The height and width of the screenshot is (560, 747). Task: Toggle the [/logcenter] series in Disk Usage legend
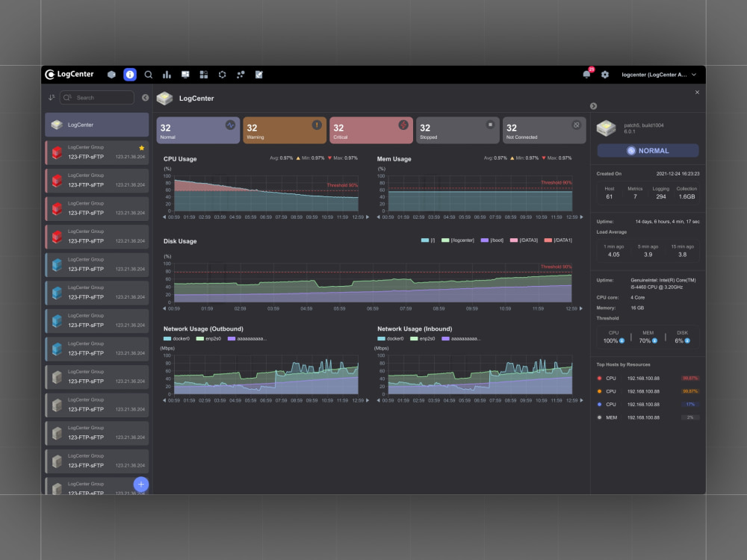[458, 240]
